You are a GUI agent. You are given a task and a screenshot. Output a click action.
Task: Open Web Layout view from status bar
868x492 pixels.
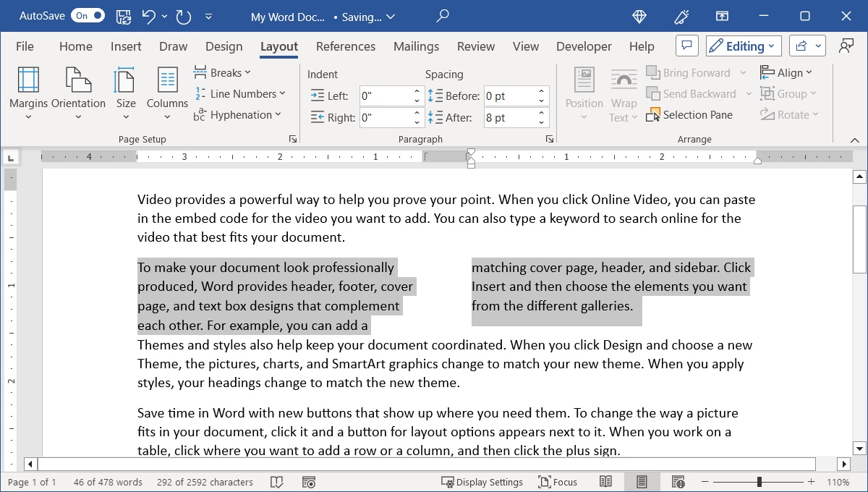678,481
